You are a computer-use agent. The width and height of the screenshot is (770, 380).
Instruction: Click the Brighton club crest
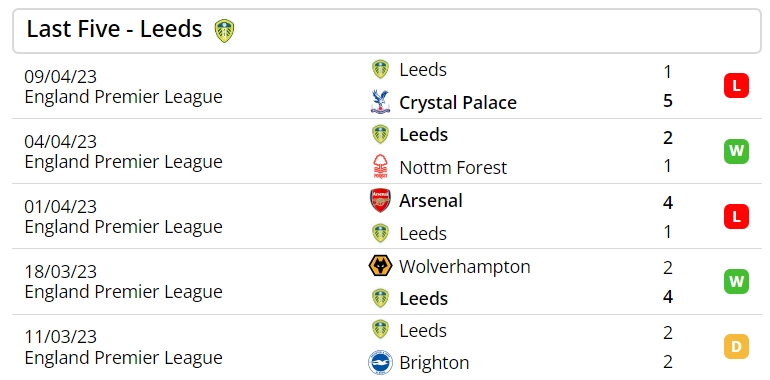[380, 363]
